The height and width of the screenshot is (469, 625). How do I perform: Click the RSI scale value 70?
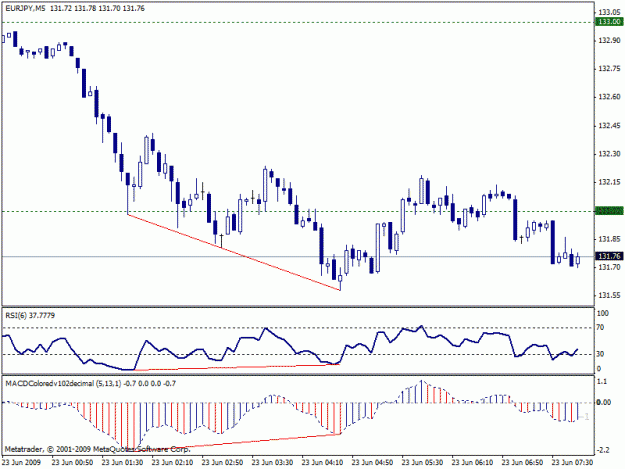pyautogui.click(x=601, y=328)
